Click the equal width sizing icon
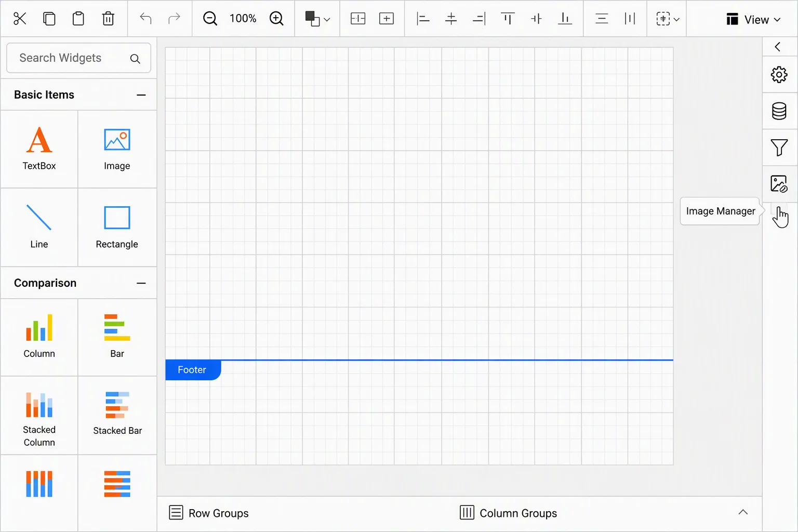The image size is (798, 532). point(358,19)
